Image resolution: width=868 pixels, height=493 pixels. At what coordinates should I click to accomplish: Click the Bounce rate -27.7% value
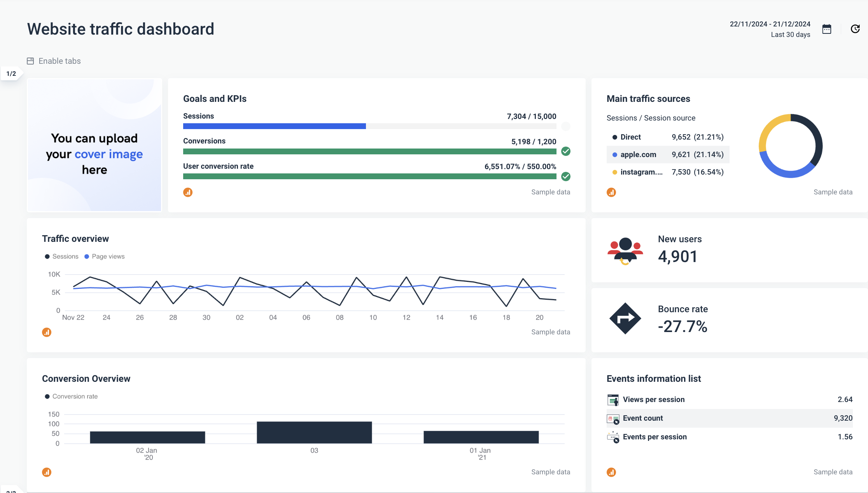coord(682,327)
